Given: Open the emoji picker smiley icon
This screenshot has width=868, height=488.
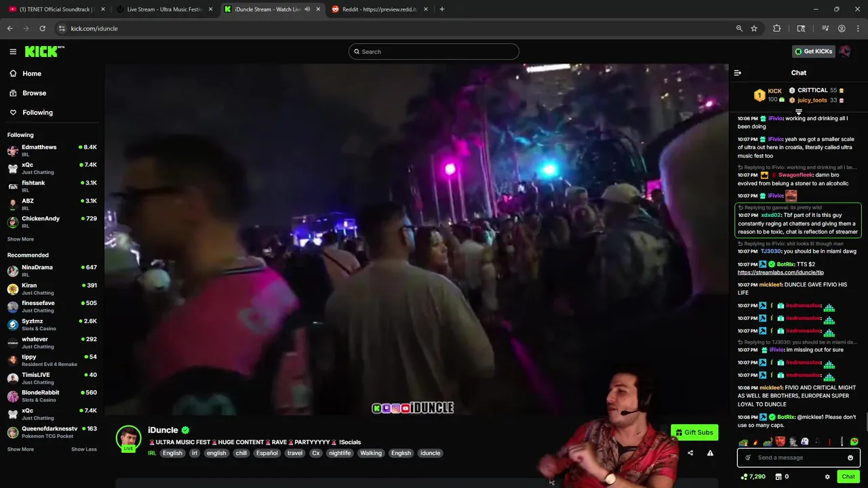Looking at the screenshot, I should point(850,457).
